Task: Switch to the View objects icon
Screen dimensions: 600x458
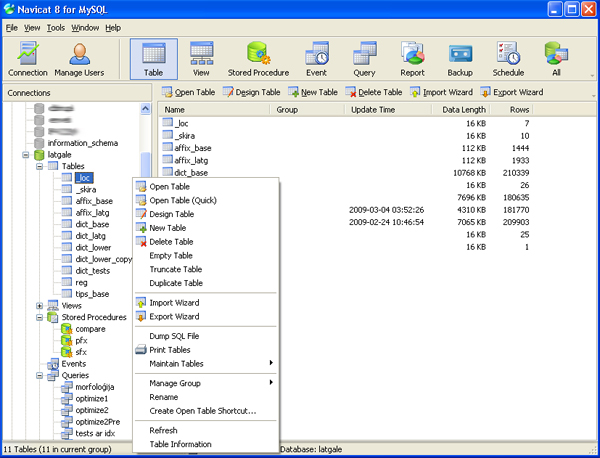Action: 201,59
